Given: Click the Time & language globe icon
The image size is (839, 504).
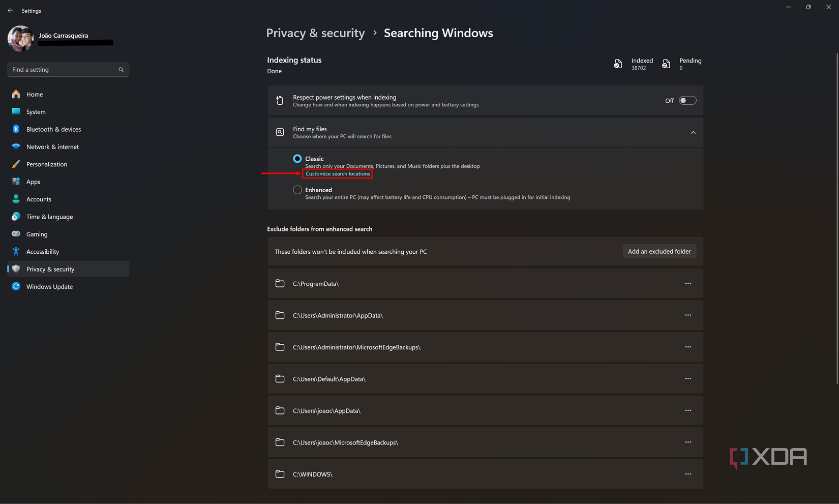Looking at the screenshot, I should click(x=16, y=217).
